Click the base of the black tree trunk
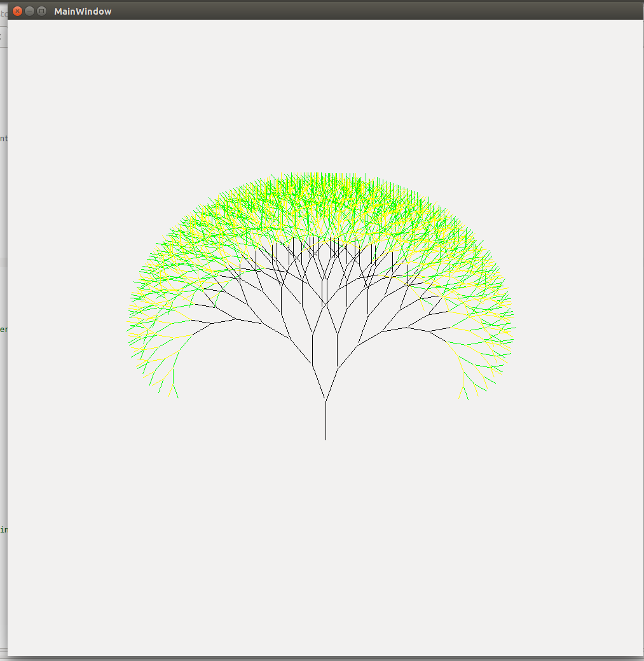Screen dimensions: 644x661 click(325, 438)
